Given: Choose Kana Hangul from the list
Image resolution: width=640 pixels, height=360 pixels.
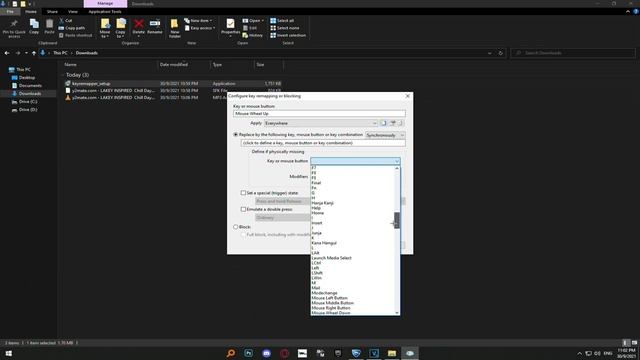Looking at the screenshot, I should [x=324, y=243].
